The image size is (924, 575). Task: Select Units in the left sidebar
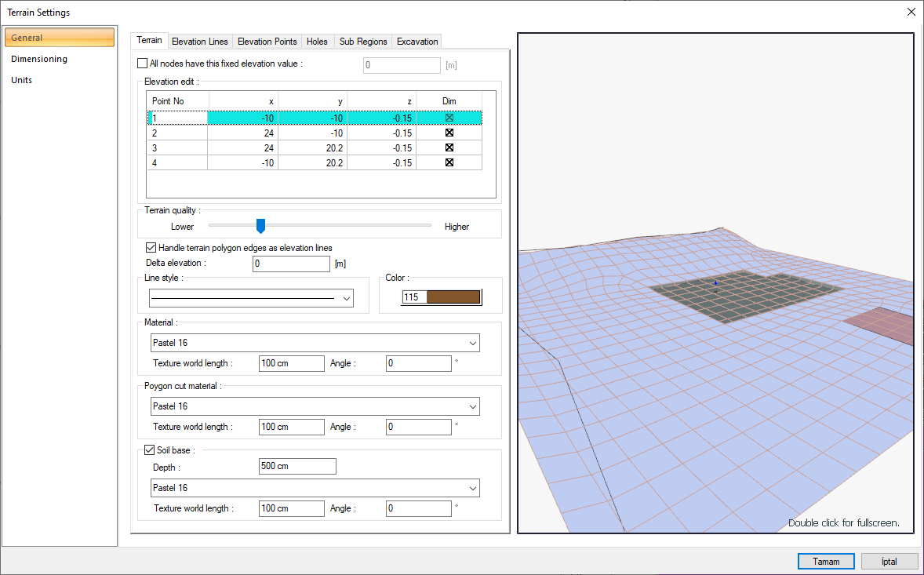22,80
